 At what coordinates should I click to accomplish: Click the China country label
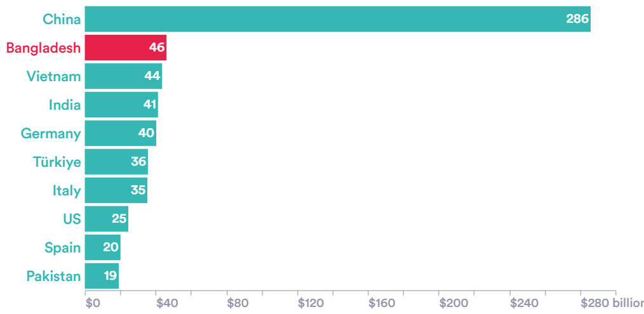(x=62, y=19)
